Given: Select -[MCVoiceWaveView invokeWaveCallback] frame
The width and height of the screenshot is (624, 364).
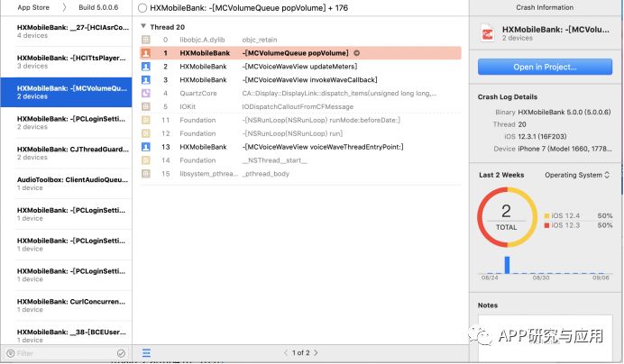Looking at the screenshot, I should 309,80.
